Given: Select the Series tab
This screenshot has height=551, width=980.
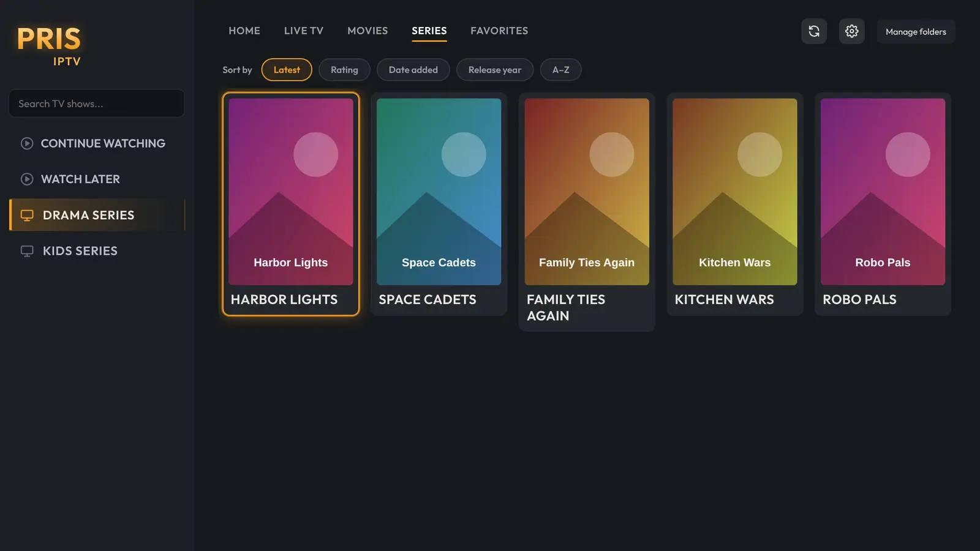Looking at the screenshot, I should [429, 31].
